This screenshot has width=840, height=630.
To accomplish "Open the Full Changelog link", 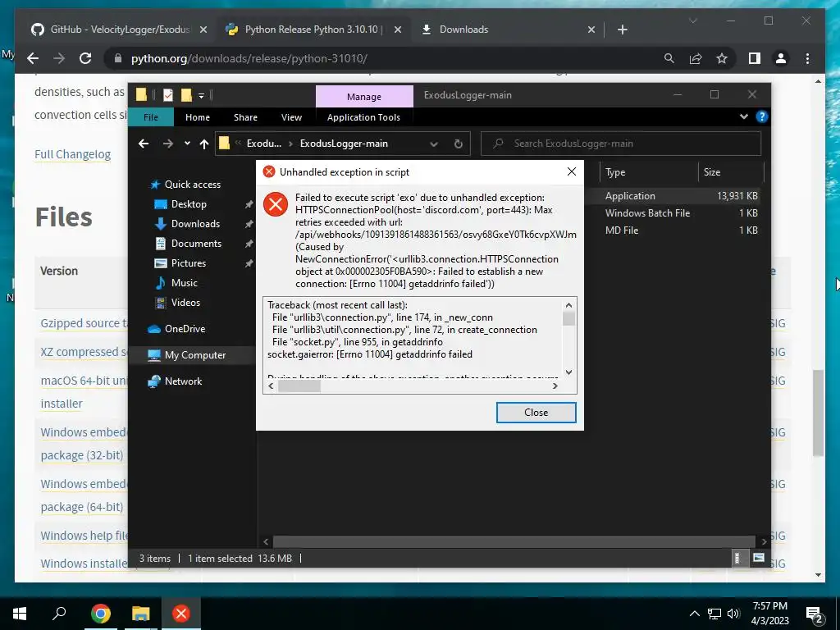I will pyautogui.click(x=72, y=155).
